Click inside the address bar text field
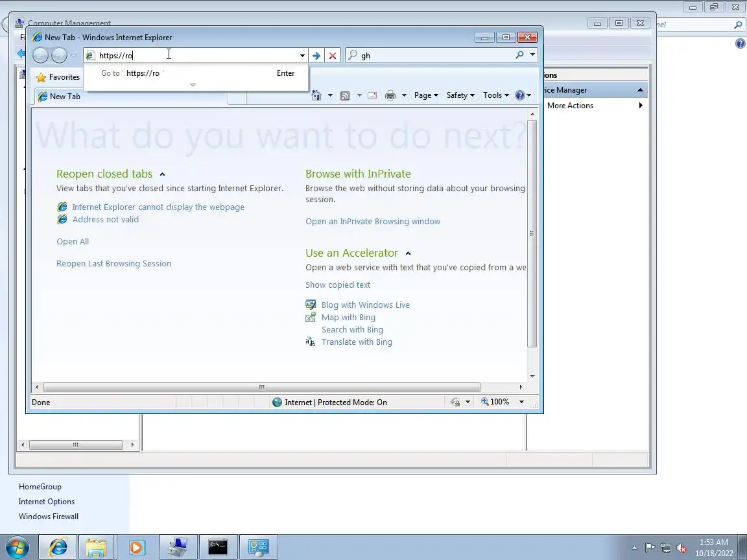This screenshot has height=560, width=747. click(196, 56)
